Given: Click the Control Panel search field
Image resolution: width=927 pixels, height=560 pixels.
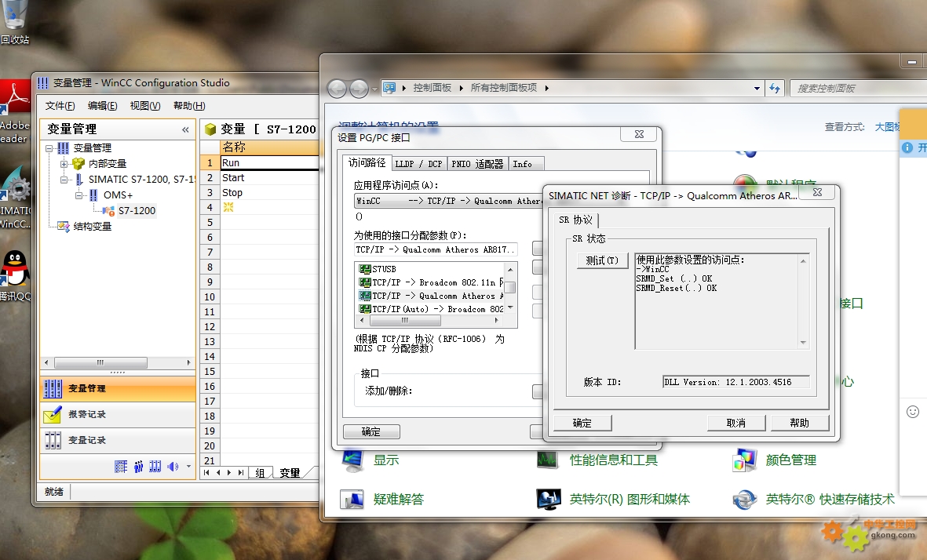Looking at the screenshot, I should point(859,89).
